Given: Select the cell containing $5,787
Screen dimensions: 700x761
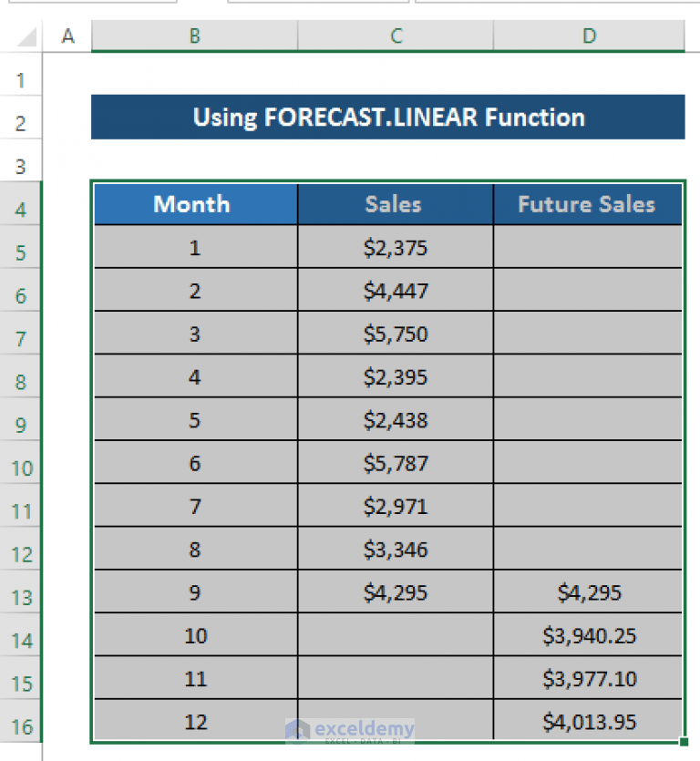Looking at the screenshot, I should pyautogui.click(x=396, y=462).
